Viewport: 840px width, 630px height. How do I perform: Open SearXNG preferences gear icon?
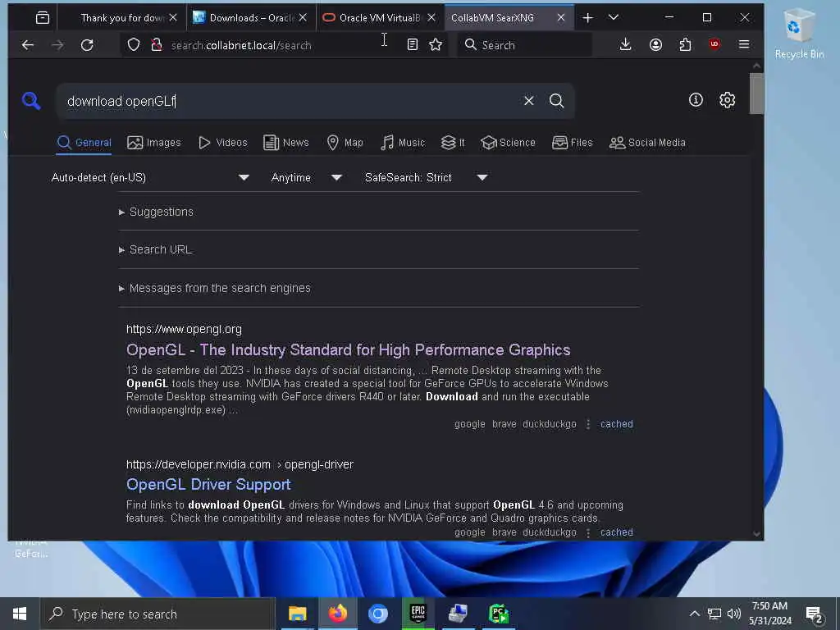pos(727,99)
